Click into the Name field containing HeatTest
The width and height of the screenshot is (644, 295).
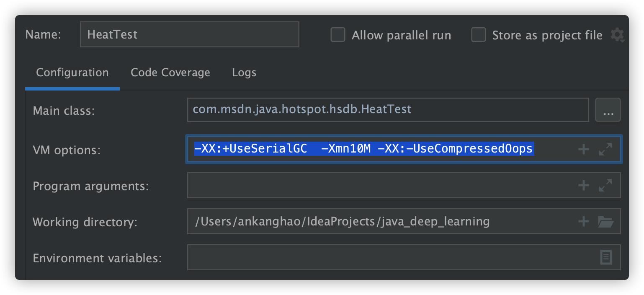point(189,34)
